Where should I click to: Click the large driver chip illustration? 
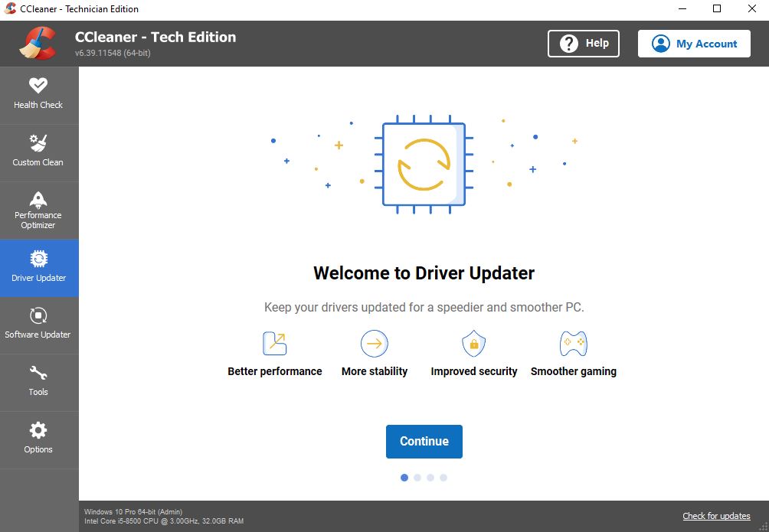tap(424, 165)
